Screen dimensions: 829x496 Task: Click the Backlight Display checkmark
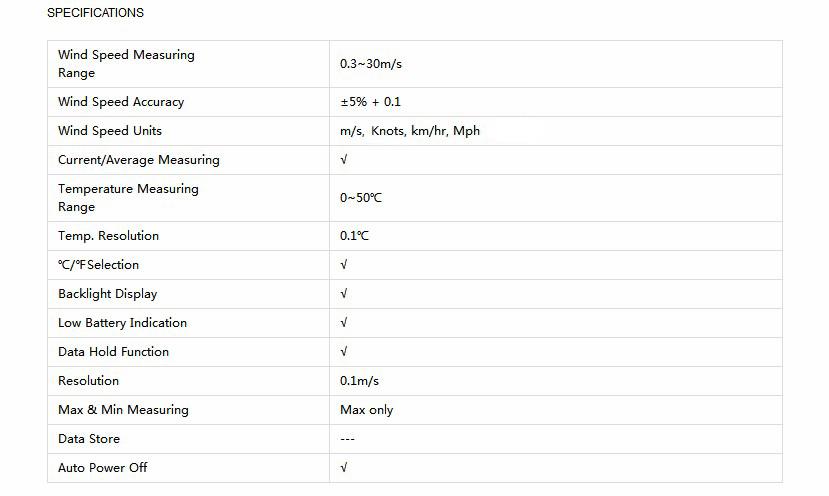344,293
